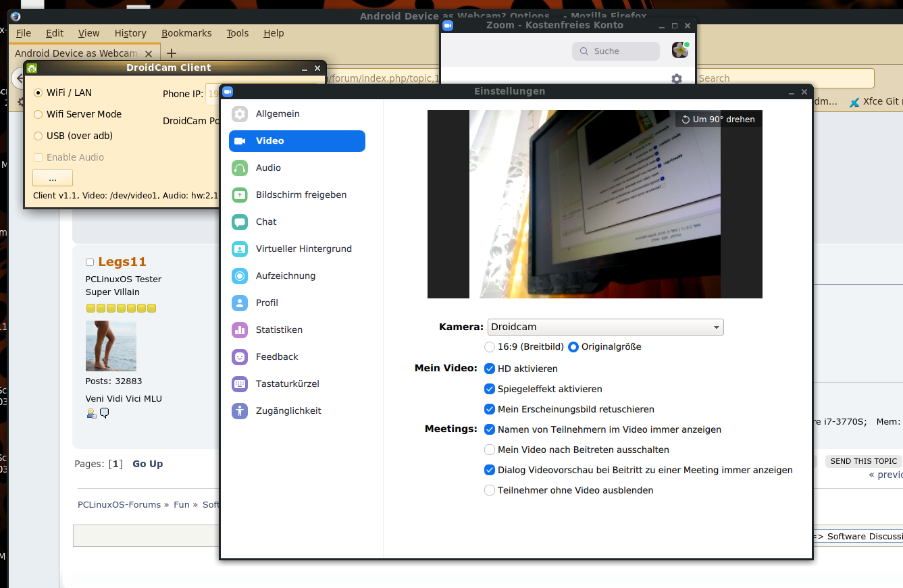Click the Suche search field in Zoom
The width and height of the screenshot is (903, 588).
(x=616, y=51)
